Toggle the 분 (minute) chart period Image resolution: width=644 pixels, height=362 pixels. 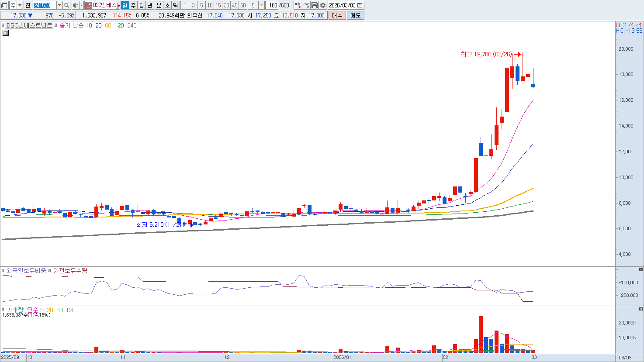coord(159,5)
